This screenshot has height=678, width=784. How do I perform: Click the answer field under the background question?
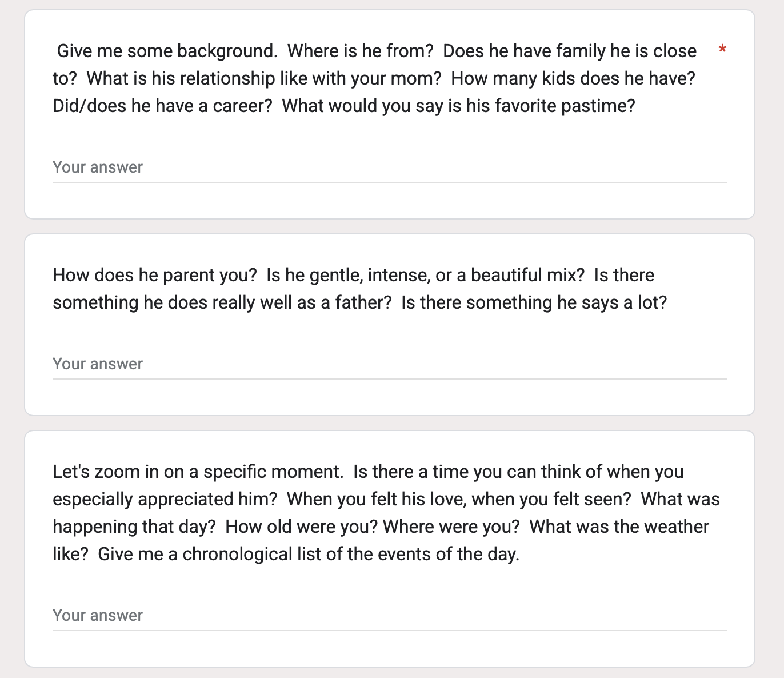pyautogui.click(x=389, y=167)
